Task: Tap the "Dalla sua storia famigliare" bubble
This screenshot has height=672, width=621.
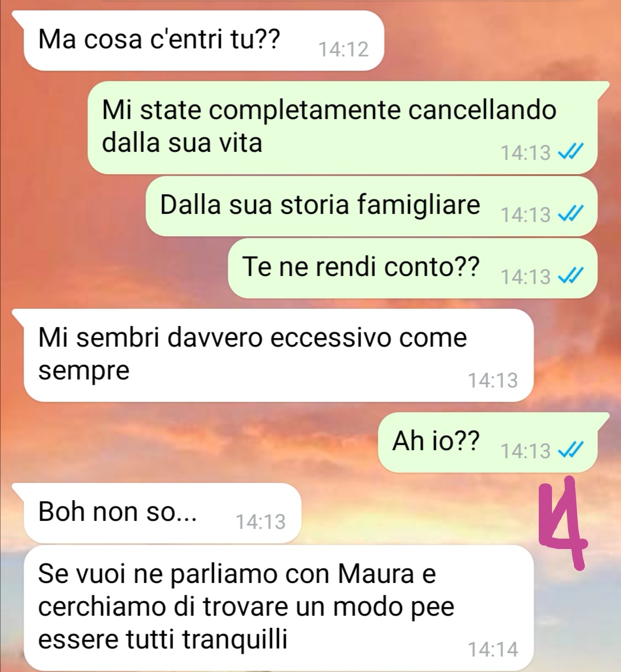Action: (x=371, y=206)
